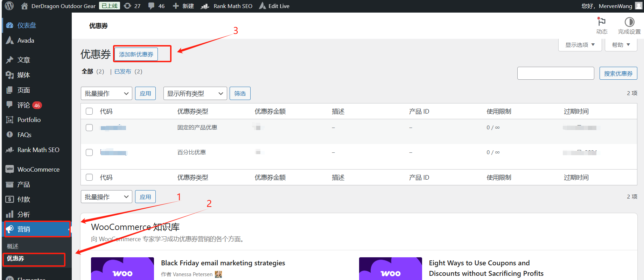Open the bottom bulk actions dropdown

tap(106, 197)
